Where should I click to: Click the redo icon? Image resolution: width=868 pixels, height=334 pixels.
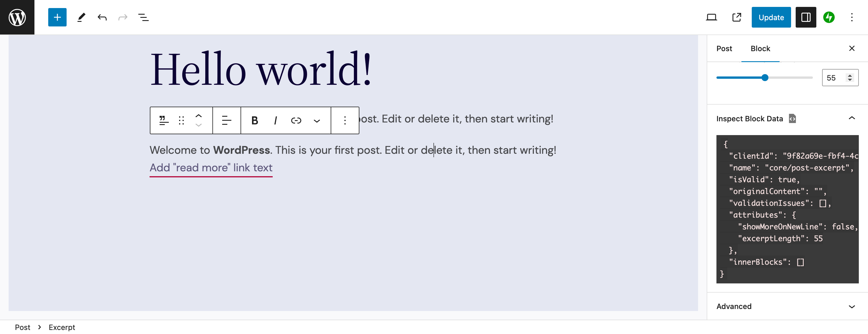122,17
